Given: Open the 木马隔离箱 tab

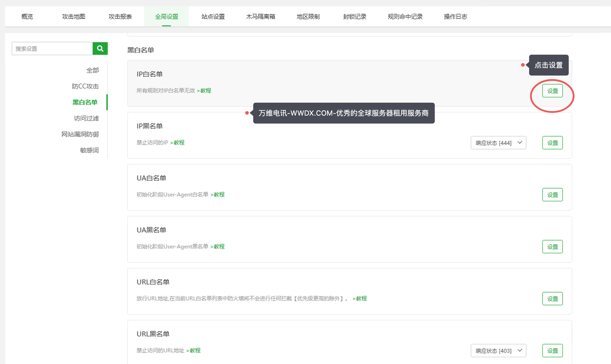Looking at the screenshot, I should [x=261, y=16].
